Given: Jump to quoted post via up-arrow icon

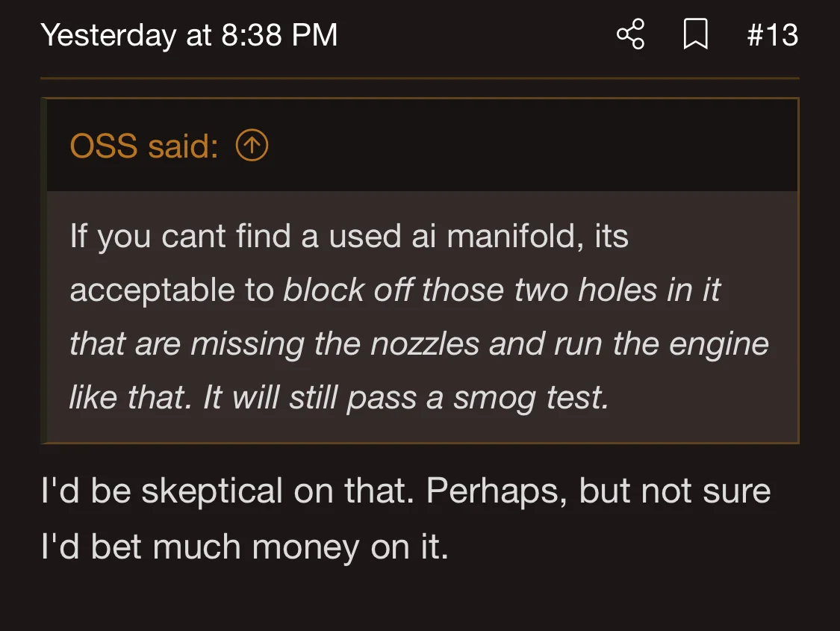Looking at the screenshot, I should pyautogui.click(x=252, y=146).
